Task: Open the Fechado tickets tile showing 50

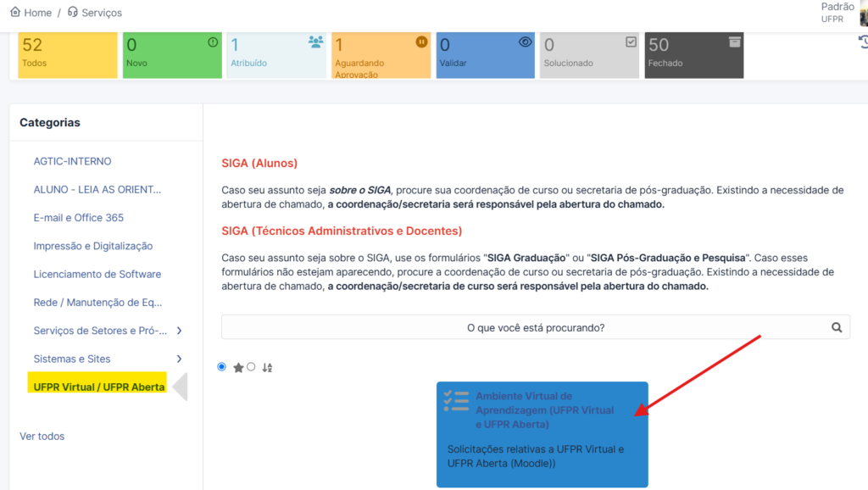Action: (x=694, y=55)
